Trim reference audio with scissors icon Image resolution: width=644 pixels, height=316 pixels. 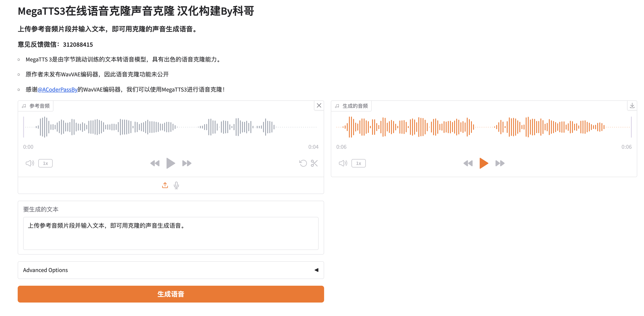(x=314, y=163)
